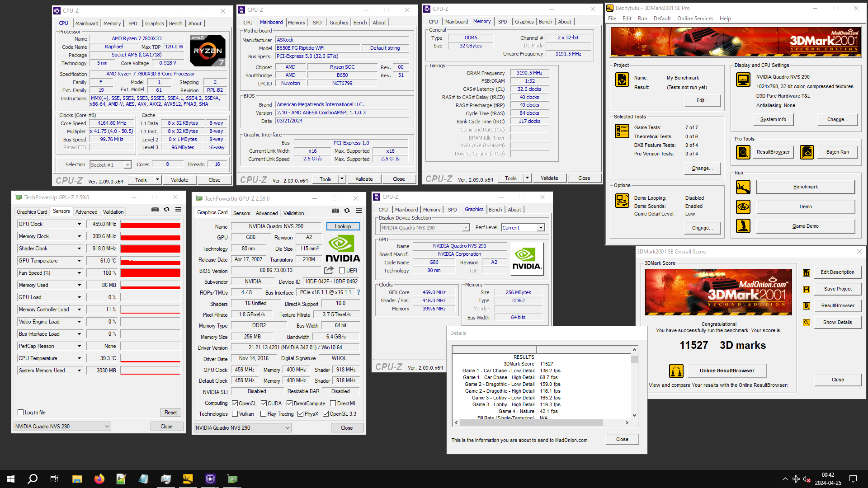Switch to Advanced tab in GPU-Z Sensors window
The width and height of the screenshot is (868, 488).
tap(86, 212)
